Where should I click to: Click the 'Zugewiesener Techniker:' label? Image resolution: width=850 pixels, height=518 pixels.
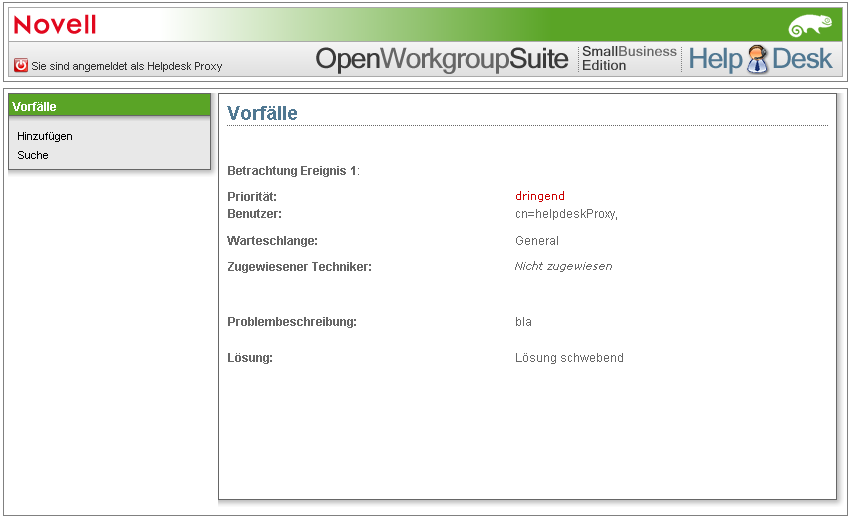tap(299, 267)
